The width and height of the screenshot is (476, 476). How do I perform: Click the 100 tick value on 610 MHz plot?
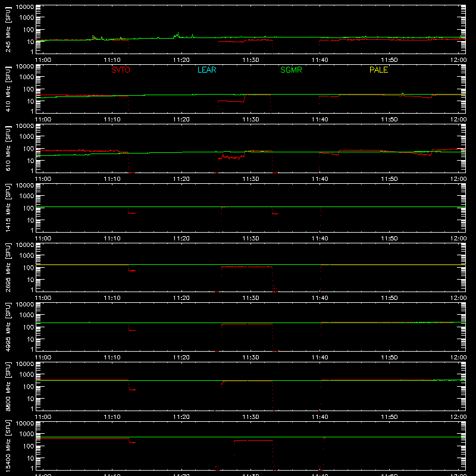click(x=29, y=149)
